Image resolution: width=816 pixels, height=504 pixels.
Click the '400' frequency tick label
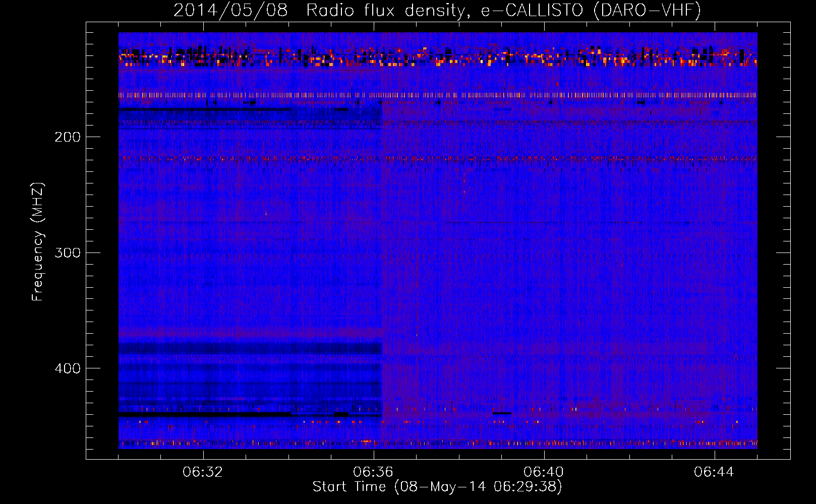(x=68, y=368)
